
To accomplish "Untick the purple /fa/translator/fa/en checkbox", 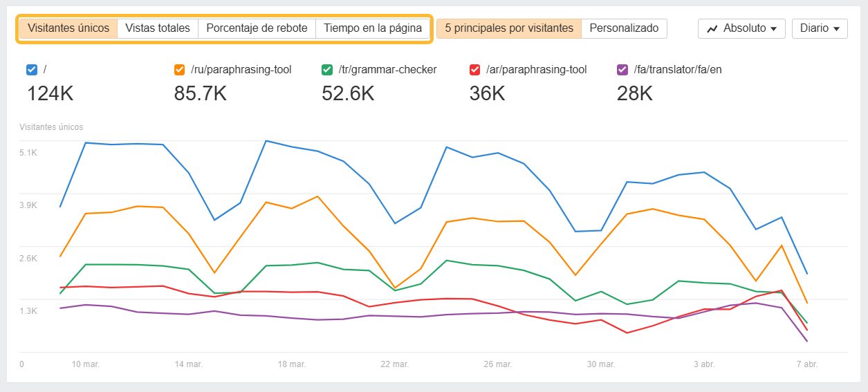I will 622,69.
